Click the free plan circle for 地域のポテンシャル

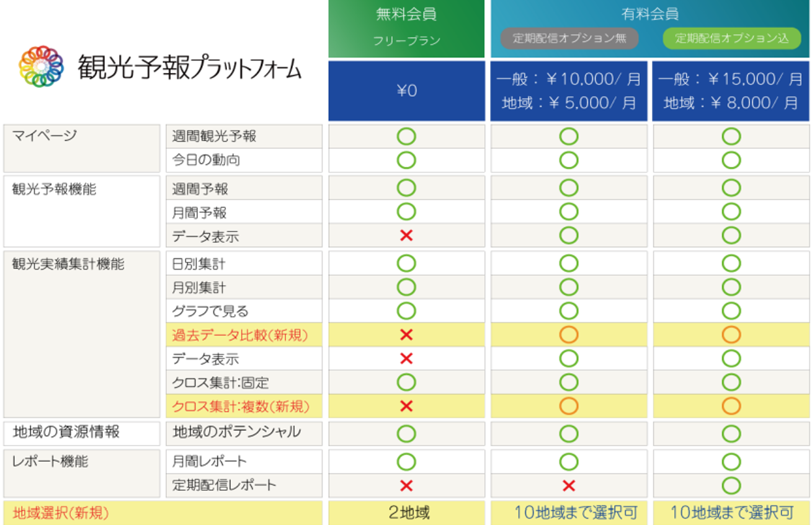(406, 433)
